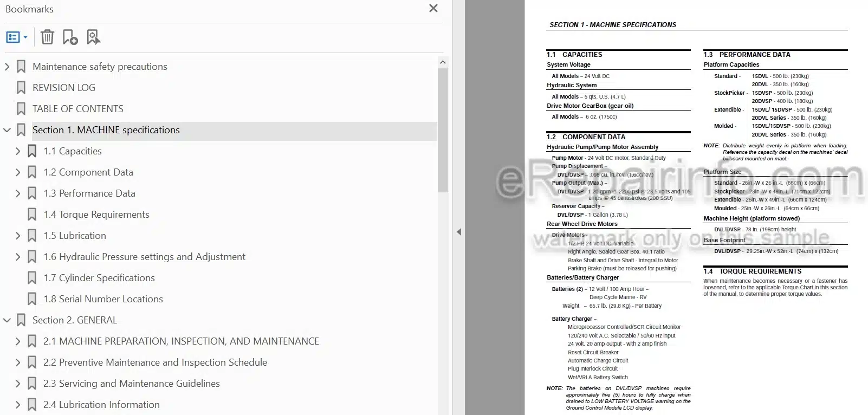868x415 pixels.
Task: Go to 2.1 MACHINE PREPARATION, INSPECTION, AND MAINTENANCE
Action: (181, 341)
